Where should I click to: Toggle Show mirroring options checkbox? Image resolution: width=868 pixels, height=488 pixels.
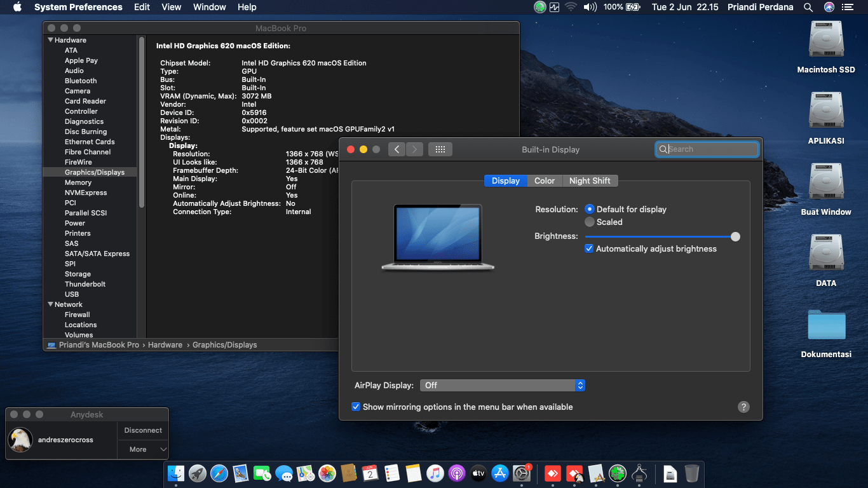click(356, 407)
